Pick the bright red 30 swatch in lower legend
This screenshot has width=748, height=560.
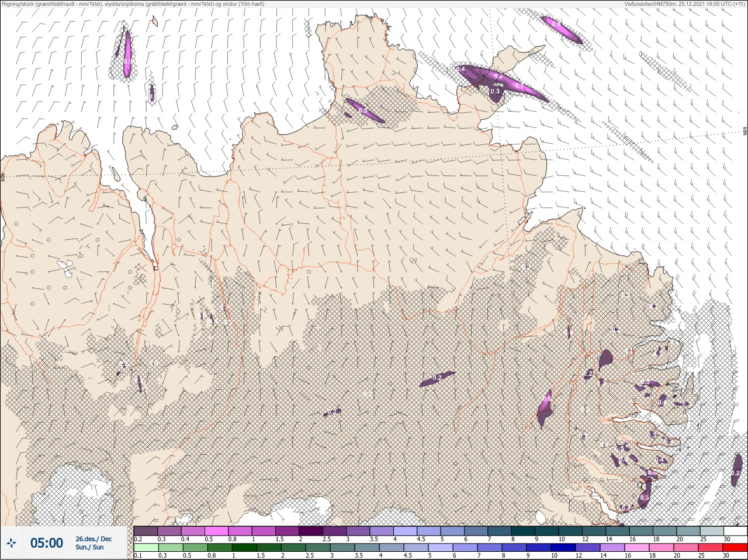point(735,548)
